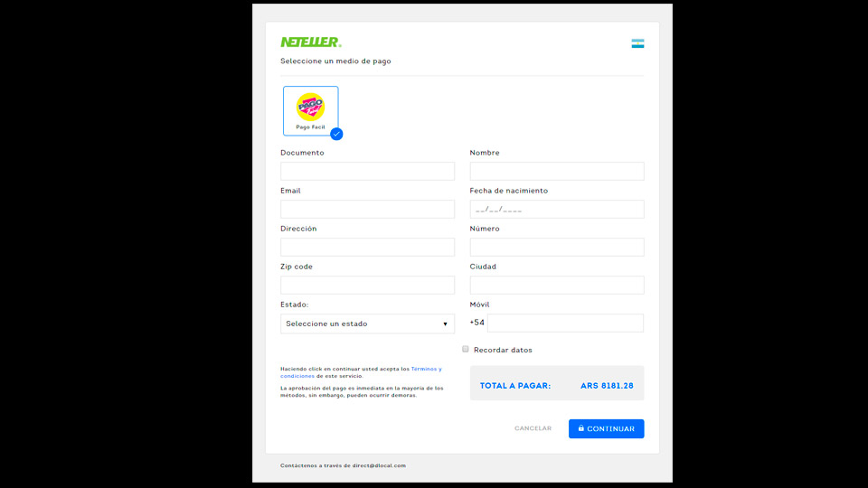Click the Dirección input field
Viewport: 868px width, 488px height.
point(368,247)
